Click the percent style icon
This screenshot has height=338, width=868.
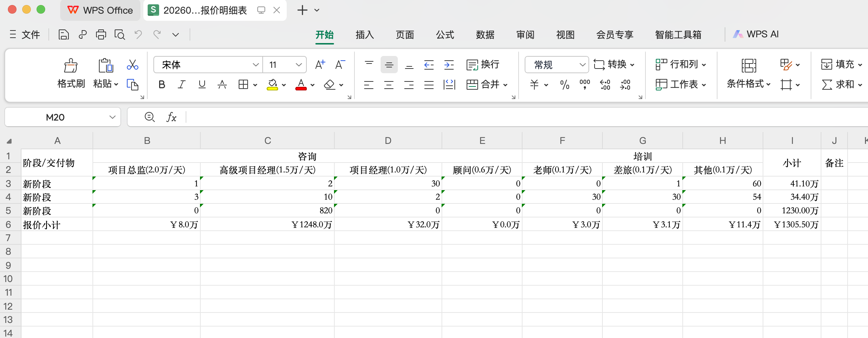pos(564,85)
